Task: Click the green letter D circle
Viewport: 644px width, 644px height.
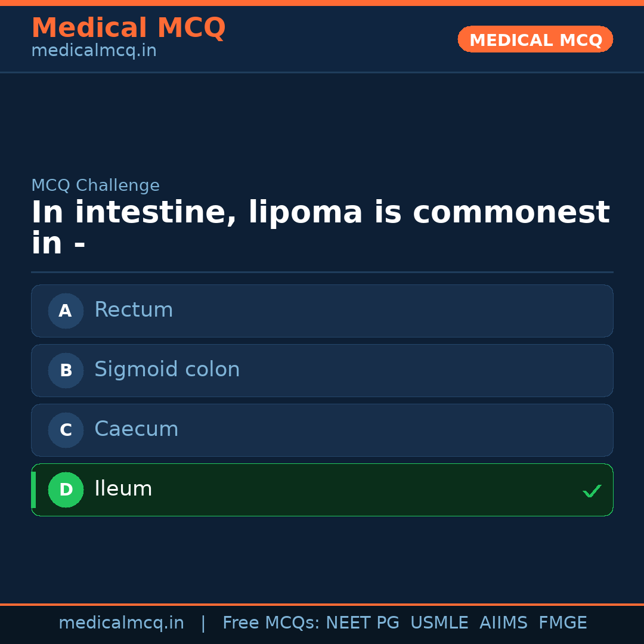Action: click(x=66, y=490)
